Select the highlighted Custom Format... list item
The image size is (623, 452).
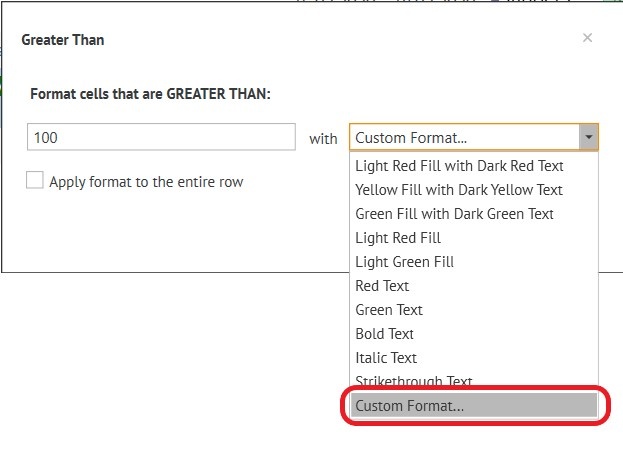click(x=474, y=405)
